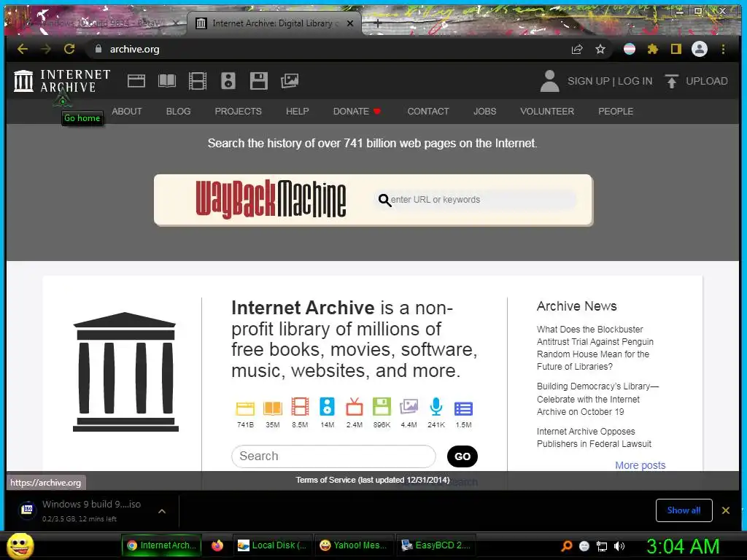Click the 14M audio icon
747x560 pixels.
pyautogui.click(x=328, y=407)
